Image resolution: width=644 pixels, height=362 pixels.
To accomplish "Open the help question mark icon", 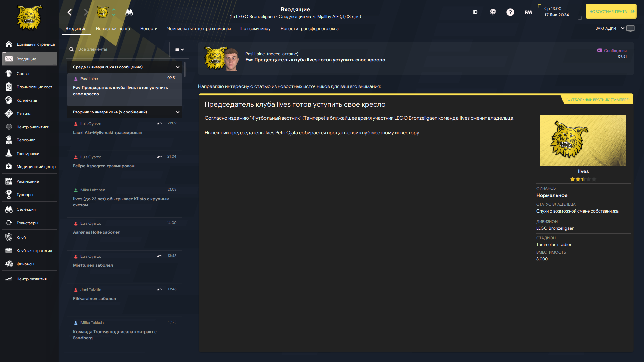I will (510, 12).
